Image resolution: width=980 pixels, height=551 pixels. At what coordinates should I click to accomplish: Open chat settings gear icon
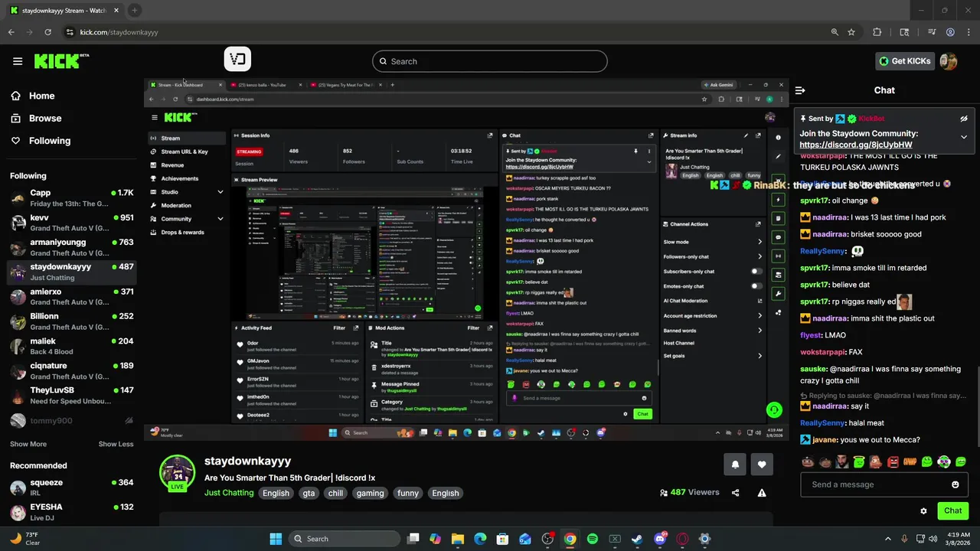(923, 510)
